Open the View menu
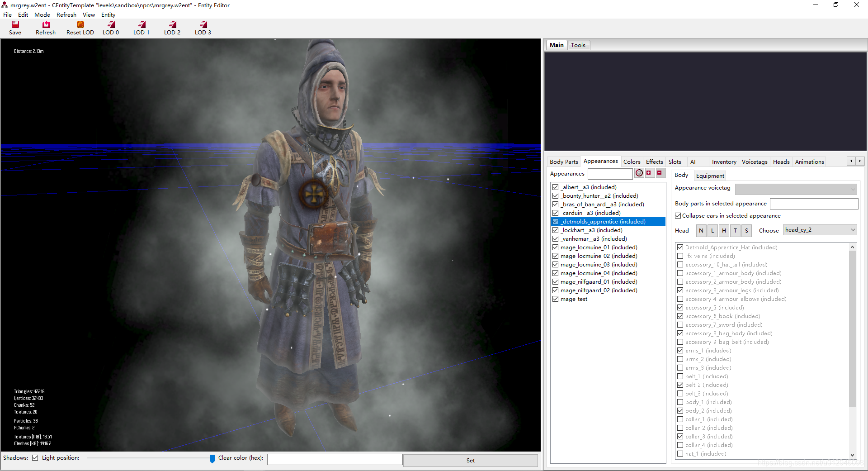868x471 pixels. click(89, 15)
